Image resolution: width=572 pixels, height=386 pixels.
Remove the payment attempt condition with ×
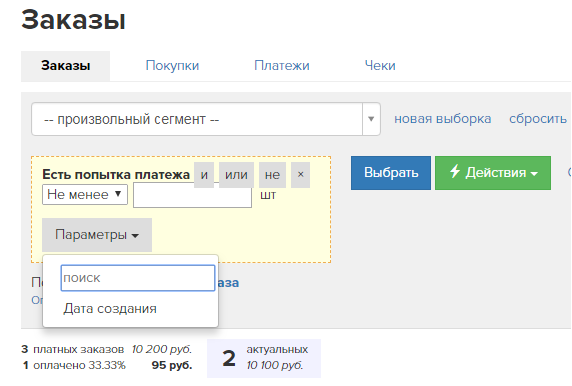coord(301,175)
